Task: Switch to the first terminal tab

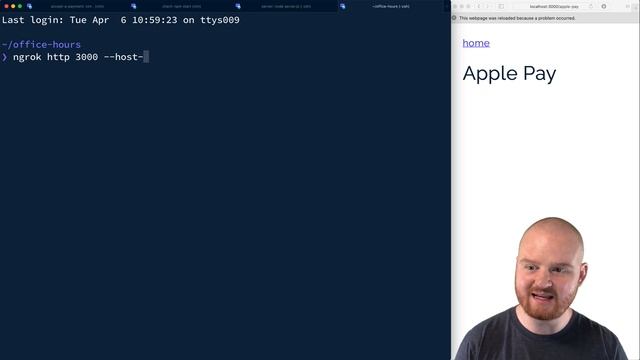Action: [x=78, y=6]
